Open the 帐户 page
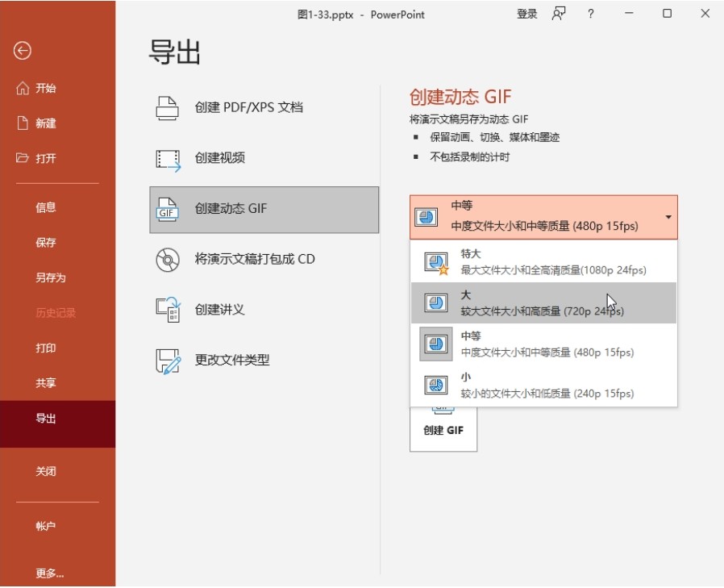The width and height of the screenshot is (724, 588). point(58,526)
